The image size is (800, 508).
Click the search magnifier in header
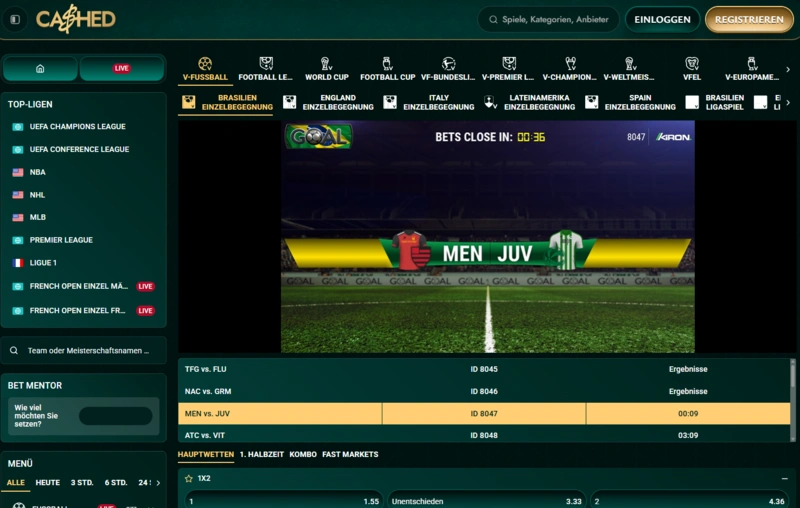pos(493,19)
